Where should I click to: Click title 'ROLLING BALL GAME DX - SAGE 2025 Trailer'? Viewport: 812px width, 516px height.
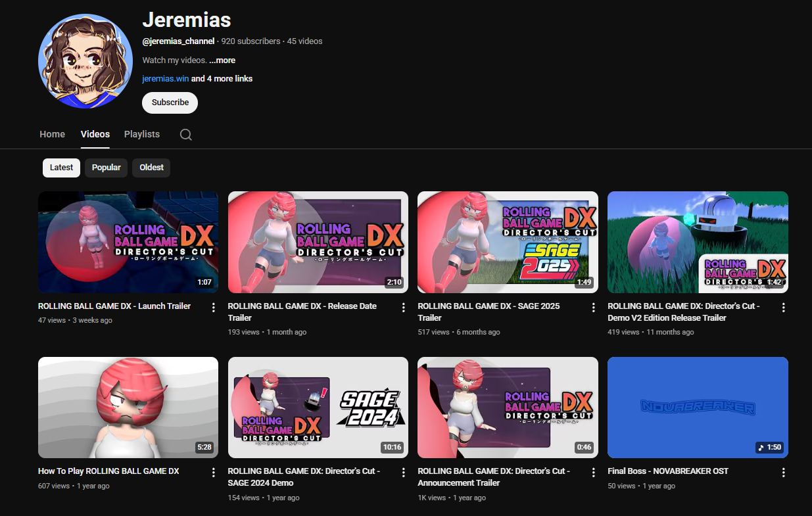(x=489, y=312)
